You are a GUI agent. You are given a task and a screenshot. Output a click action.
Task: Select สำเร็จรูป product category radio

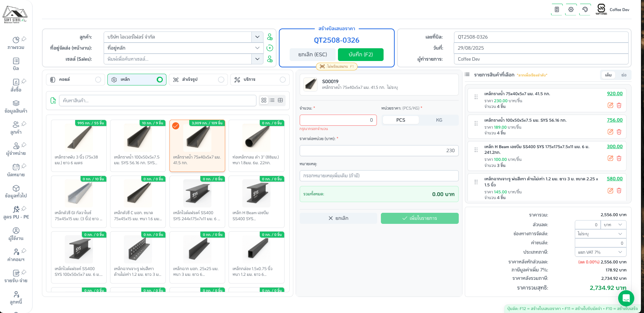point(221,79)
